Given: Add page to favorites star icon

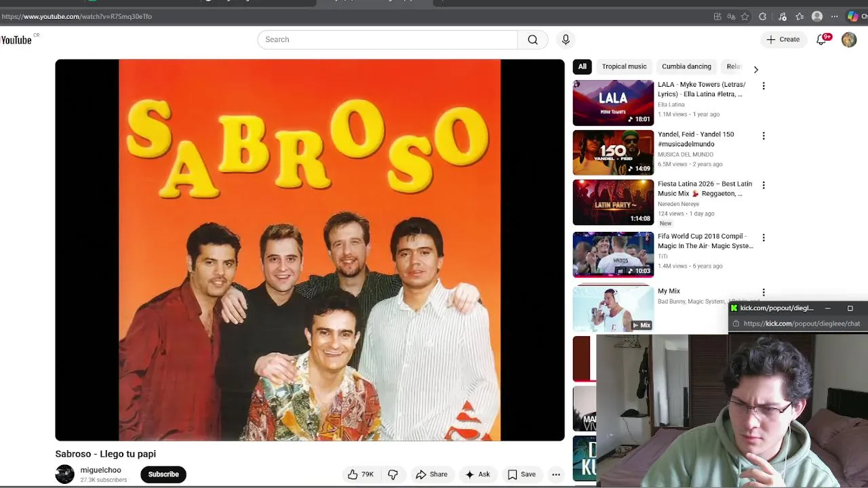Looking at the screenshot, I should pyautogui.click(x=745, y=16).
